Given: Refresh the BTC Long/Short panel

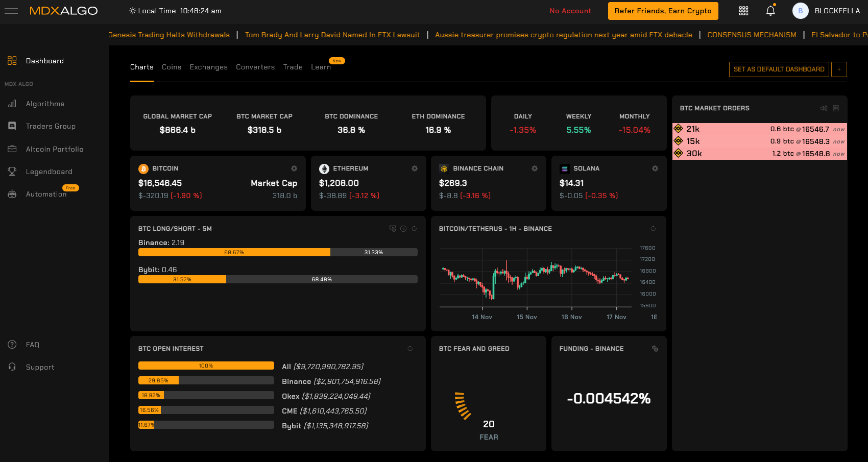Looking at the screenshot, I should pyautogui.click(x=414, y=229).
